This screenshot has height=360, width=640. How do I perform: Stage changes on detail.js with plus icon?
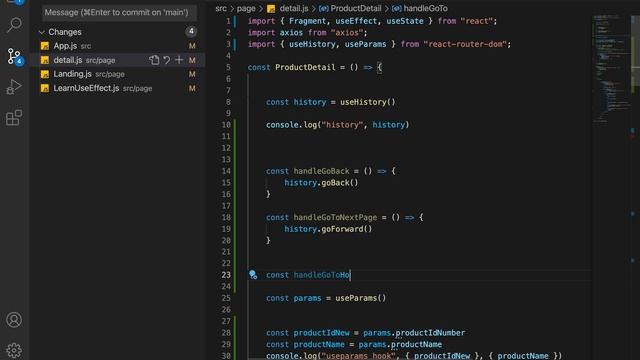(x=179, y=60)
